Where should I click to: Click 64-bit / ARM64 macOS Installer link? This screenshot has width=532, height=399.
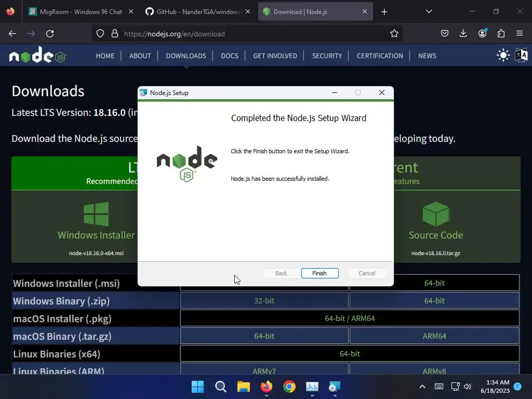click(350, 318)
